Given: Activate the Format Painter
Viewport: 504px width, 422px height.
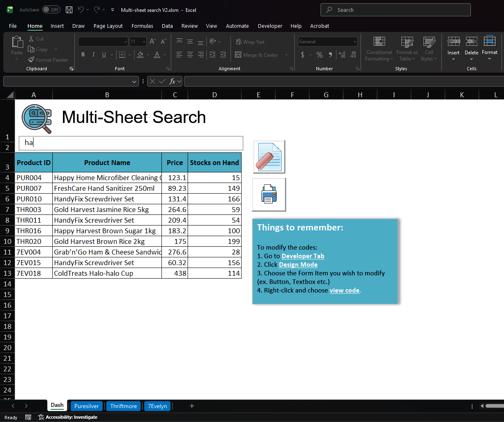Looking at the screenshot, I should point(48,60).
